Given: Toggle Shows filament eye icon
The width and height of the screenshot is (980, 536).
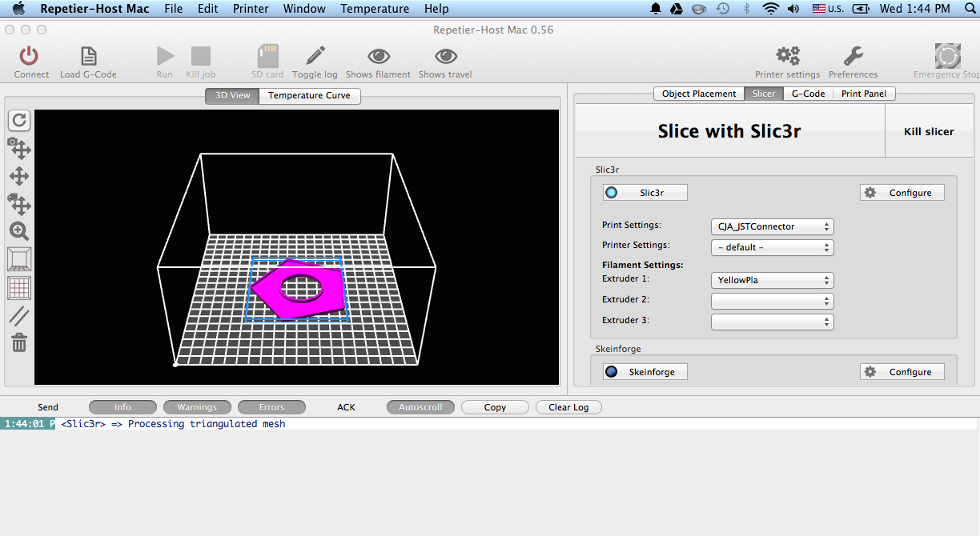Looking at the screenshot, I should [379, 56].
